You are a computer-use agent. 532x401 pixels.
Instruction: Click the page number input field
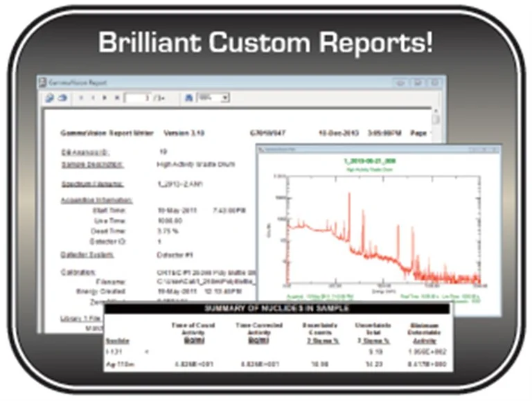138,98
